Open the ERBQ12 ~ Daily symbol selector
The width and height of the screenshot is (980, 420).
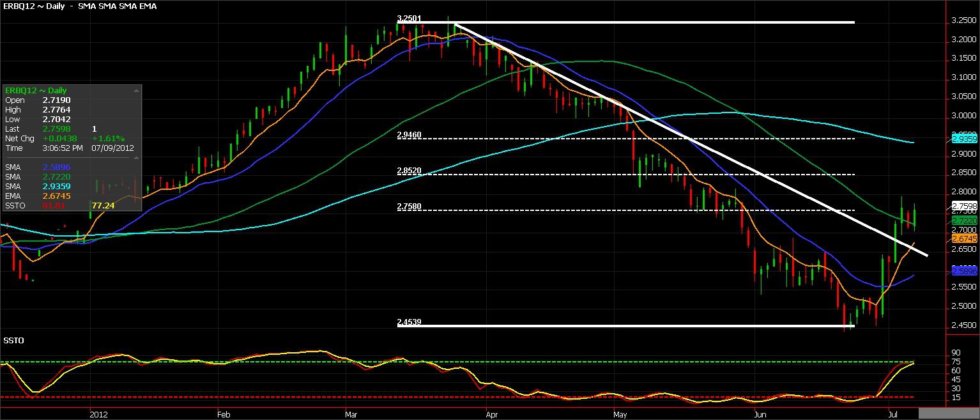coord(36,90)
